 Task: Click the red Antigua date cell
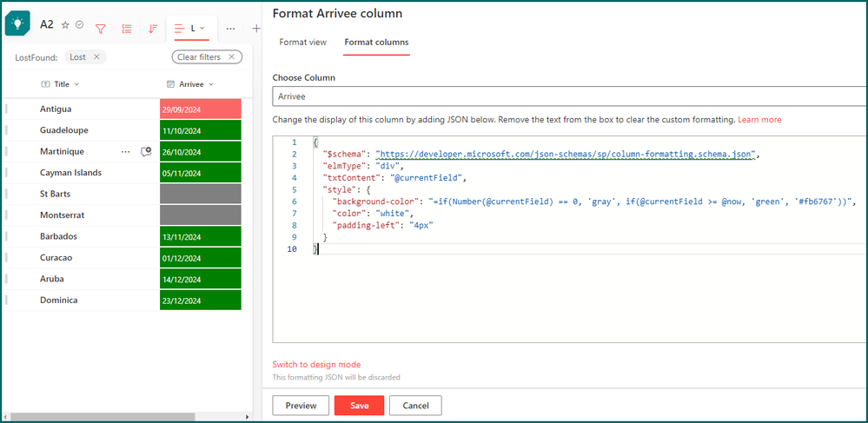(200, 109)
